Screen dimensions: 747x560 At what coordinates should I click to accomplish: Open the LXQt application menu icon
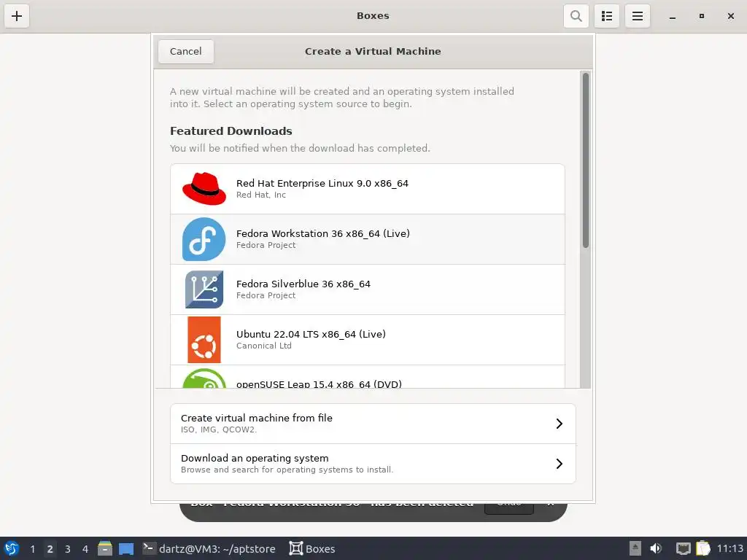coord(12,548)
